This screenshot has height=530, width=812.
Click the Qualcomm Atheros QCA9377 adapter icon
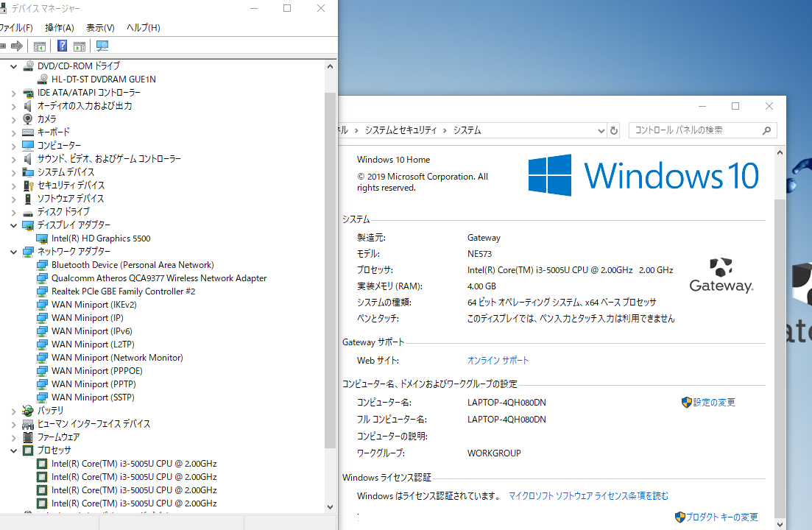(42, 278)
